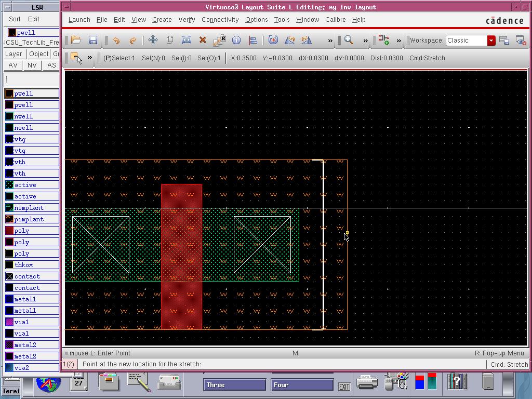Click the Redo arrow icon
This screenshot has width=532, height=399.
pos(132,41)
